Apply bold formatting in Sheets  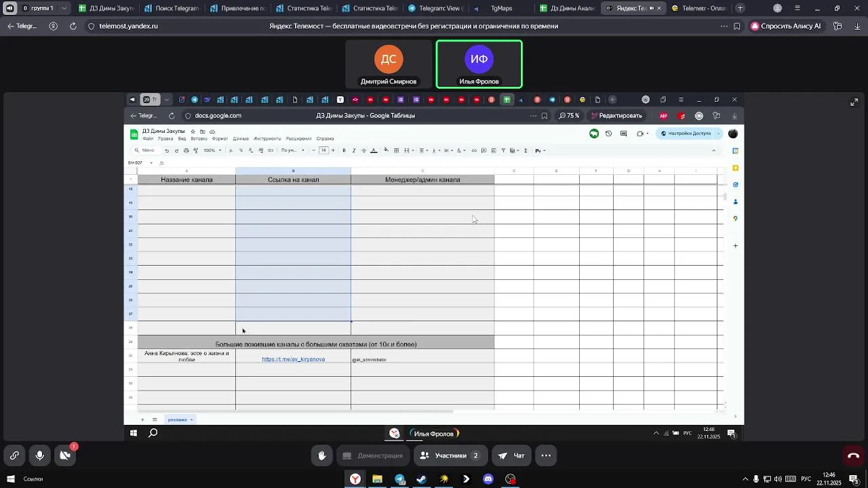(x=344, y=150)
